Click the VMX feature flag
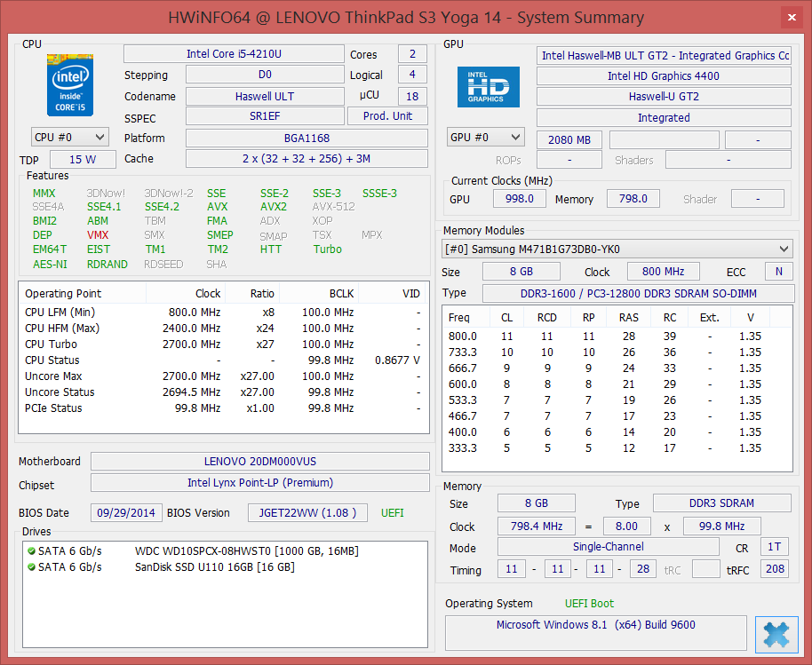Viewport: 812px width, 665px height. (98, 235)
